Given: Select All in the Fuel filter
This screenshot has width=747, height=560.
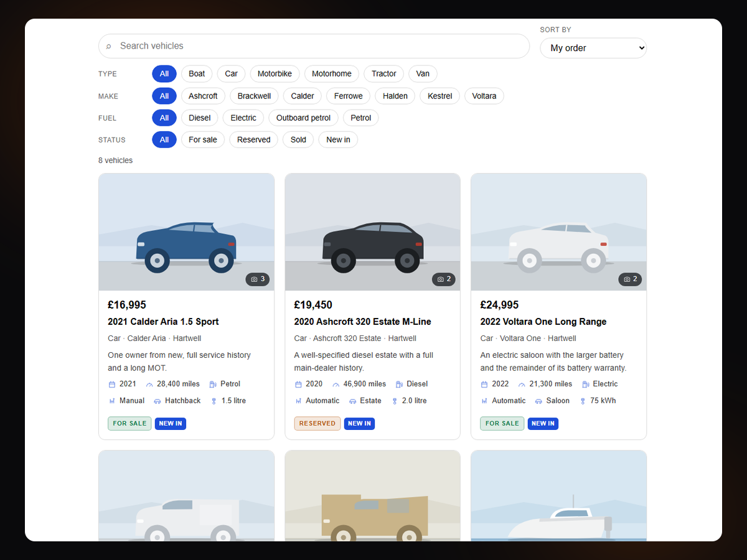Looking at the screenshot, I should [164, 118].
